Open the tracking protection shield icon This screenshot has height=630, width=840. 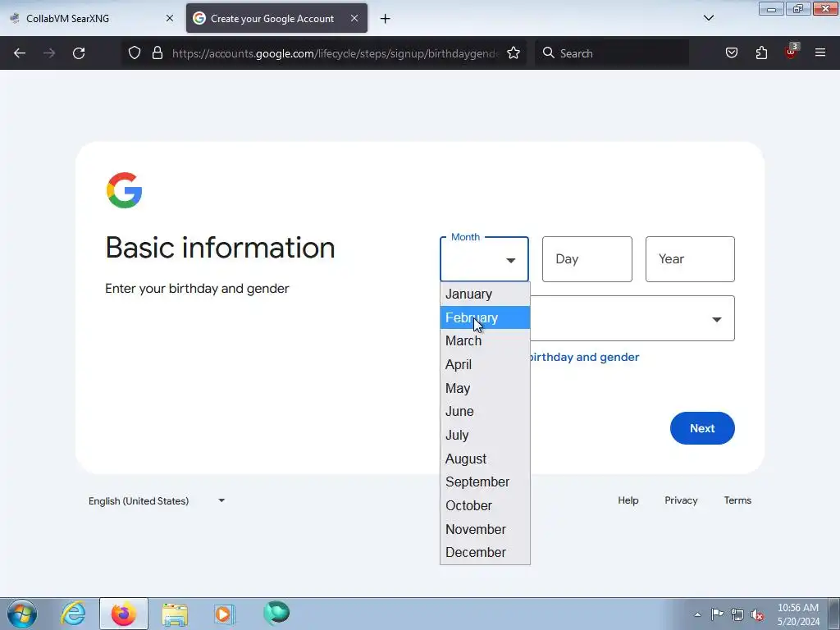coord(135,52)
